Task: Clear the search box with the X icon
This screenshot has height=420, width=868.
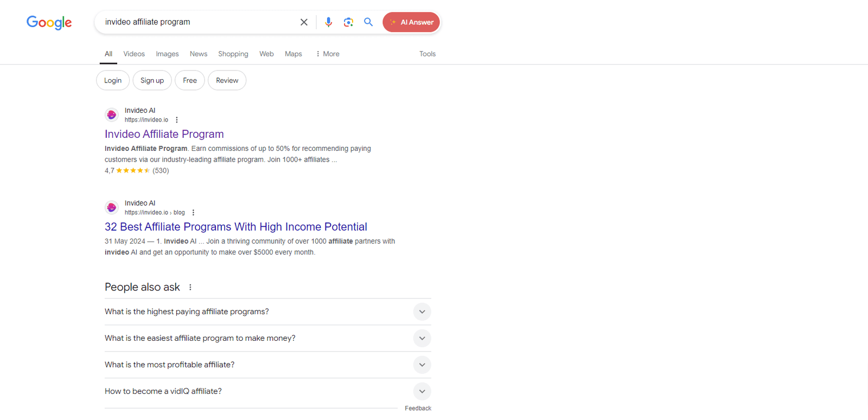Action: (304, 22)
